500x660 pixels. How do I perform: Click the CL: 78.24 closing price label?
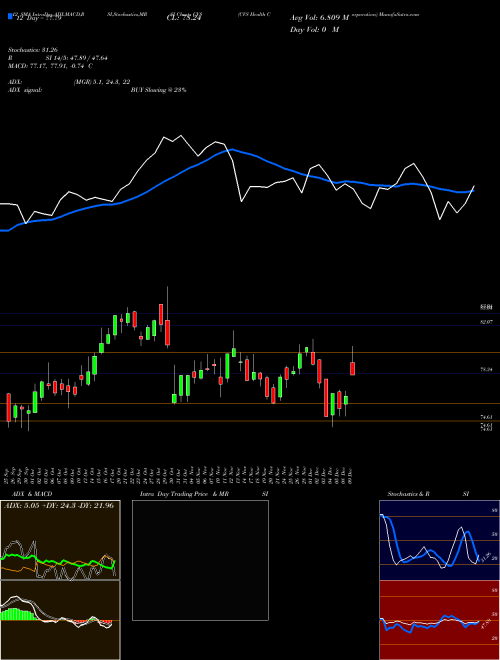pos(185,18)
